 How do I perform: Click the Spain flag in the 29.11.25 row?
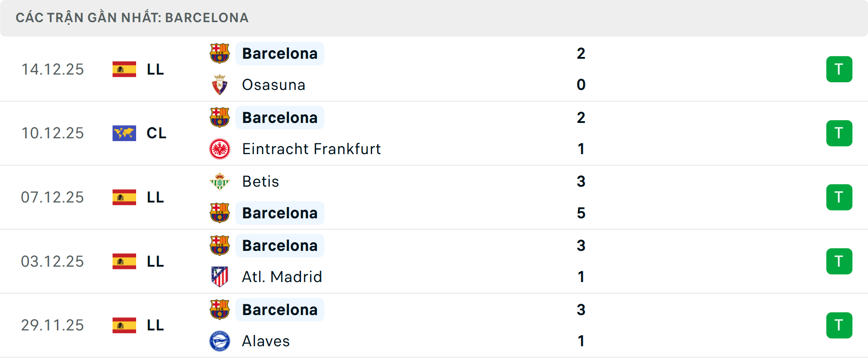(123, 325)
